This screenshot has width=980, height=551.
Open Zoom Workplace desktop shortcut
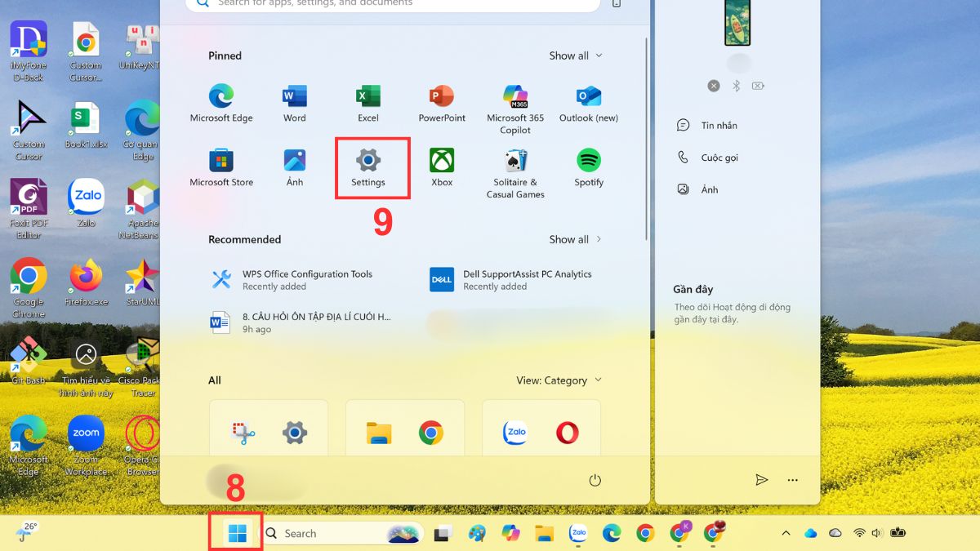point(86,446)
